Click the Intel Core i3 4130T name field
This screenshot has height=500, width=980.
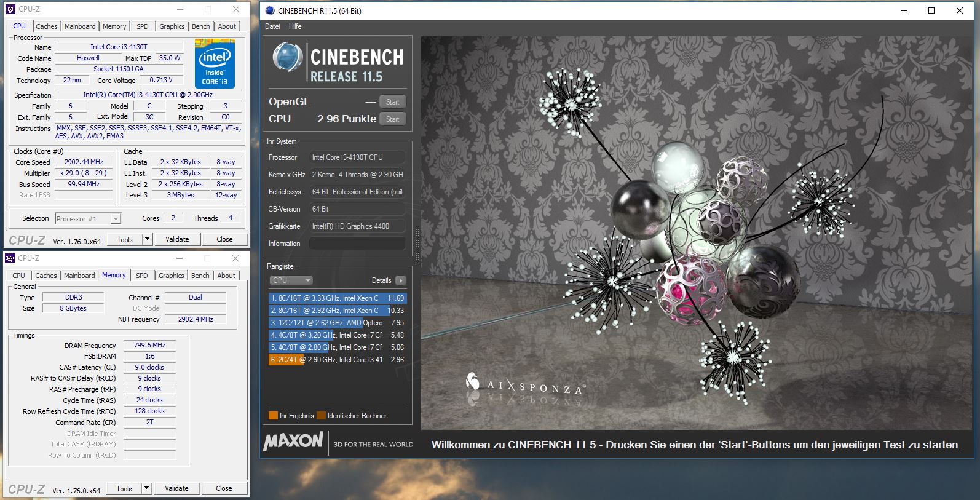click(119, 47)
